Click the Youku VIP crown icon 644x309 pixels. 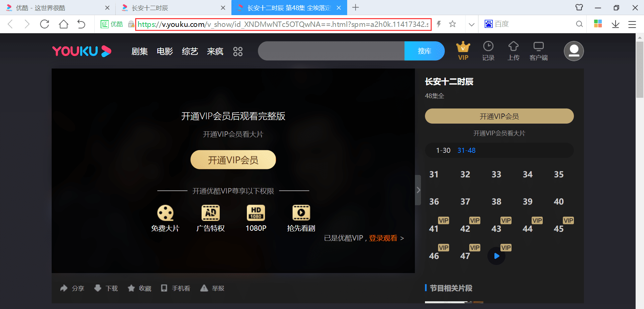tap(463, 47)
